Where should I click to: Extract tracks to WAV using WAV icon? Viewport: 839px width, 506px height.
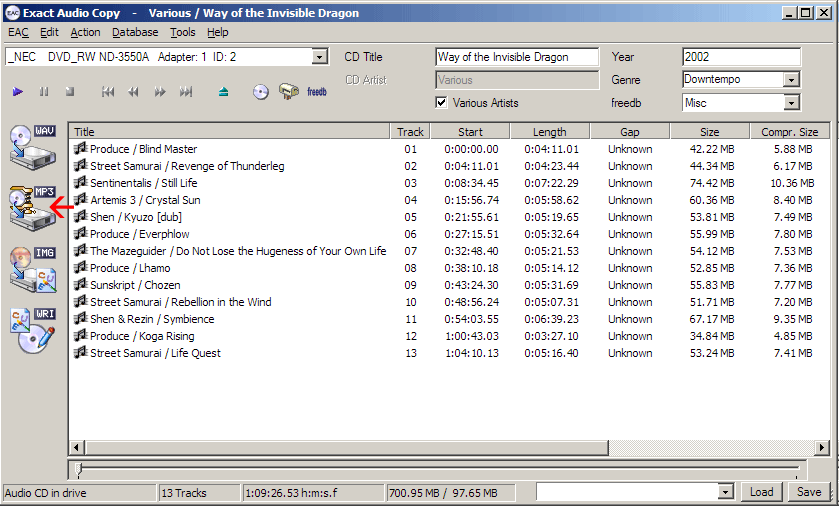pyautogui.click(x=33, y=147)
